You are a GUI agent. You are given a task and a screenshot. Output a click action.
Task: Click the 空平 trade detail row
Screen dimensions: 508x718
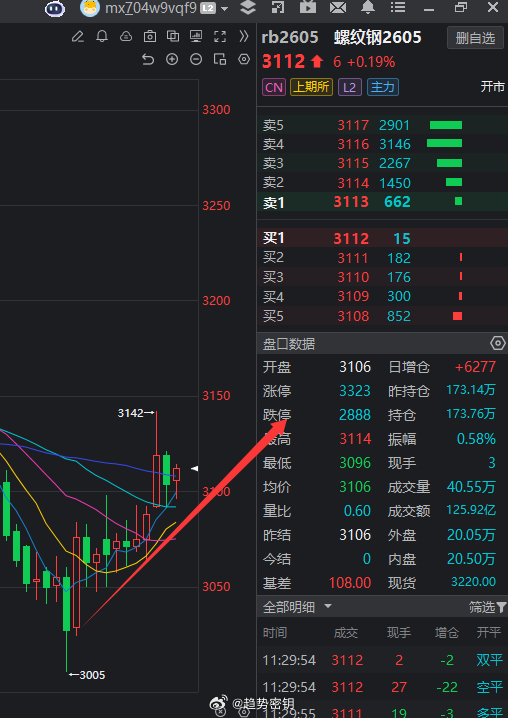pos(382,687)
